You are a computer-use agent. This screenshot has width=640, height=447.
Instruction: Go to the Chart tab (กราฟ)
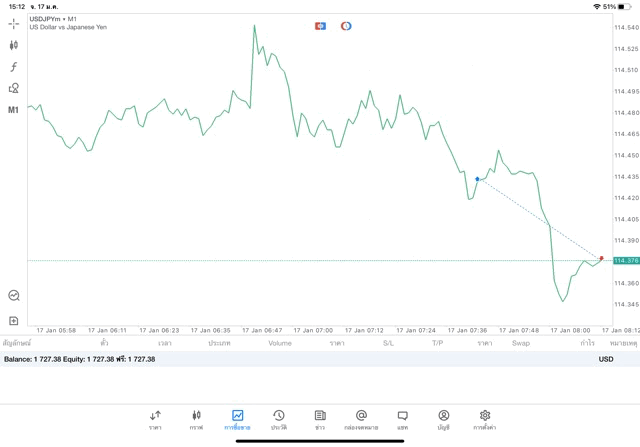[196, 419]
